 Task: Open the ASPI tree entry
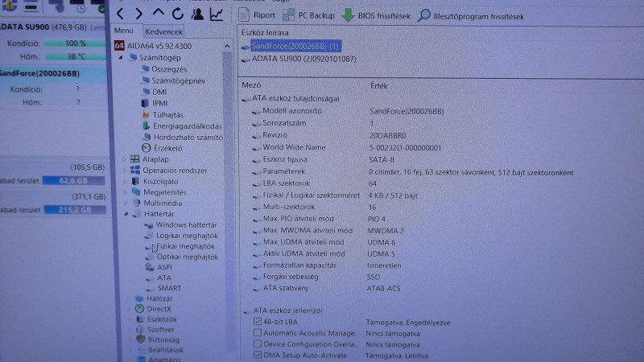165,267
